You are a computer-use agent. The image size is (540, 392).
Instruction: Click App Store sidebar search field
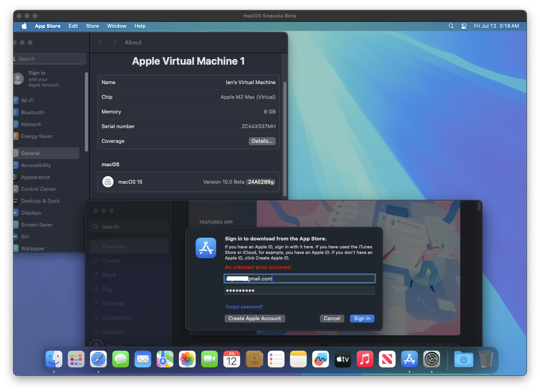point(129,227)
